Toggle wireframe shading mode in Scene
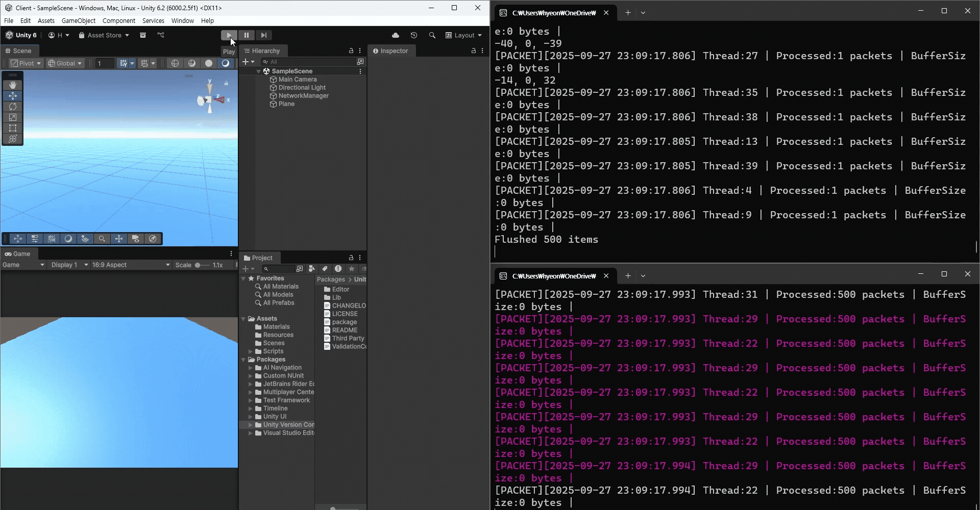The height and width of the screenshot is (510, 980). tap(175, 63)
